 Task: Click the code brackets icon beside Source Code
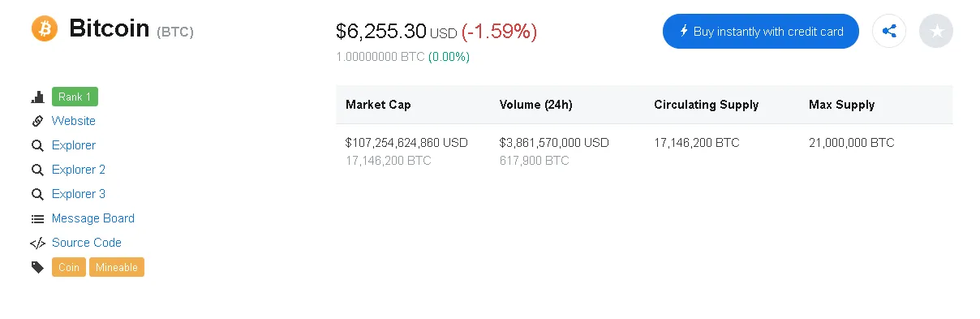(37, 243)
